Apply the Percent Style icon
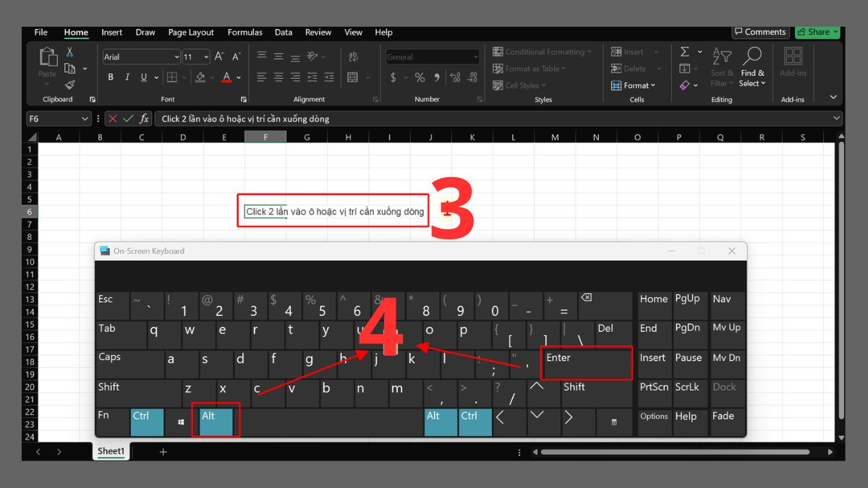The image size is (868, 488). (419, 77)
